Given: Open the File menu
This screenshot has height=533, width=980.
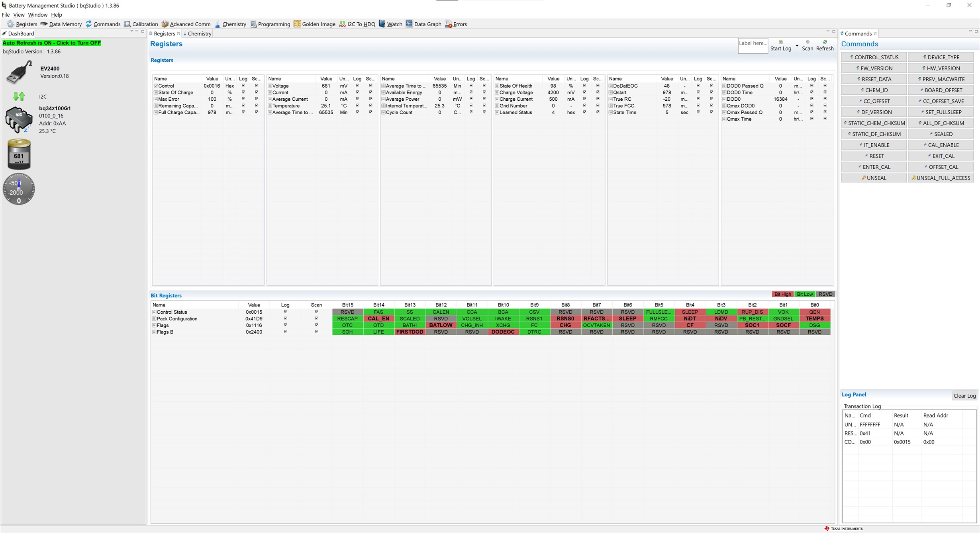Looking at the screenshot, I should coord(6,15).
